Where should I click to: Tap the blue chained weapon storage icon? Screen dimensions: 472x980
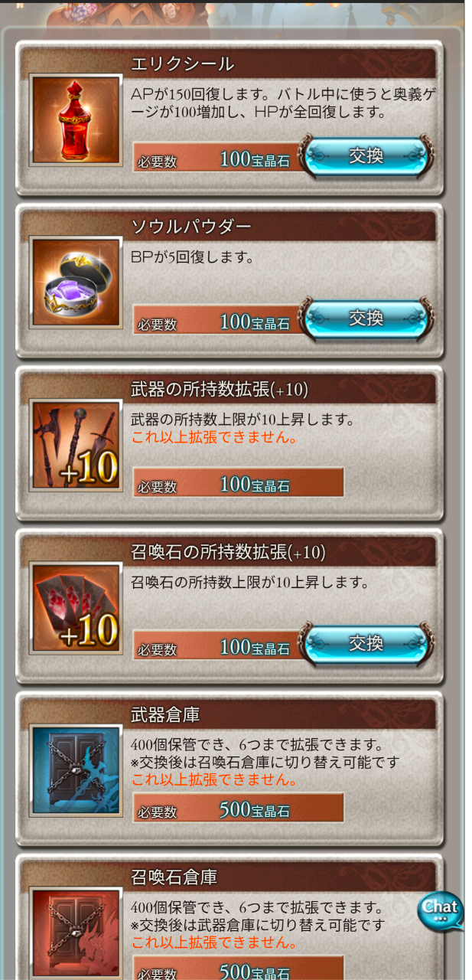coord(76,770)
